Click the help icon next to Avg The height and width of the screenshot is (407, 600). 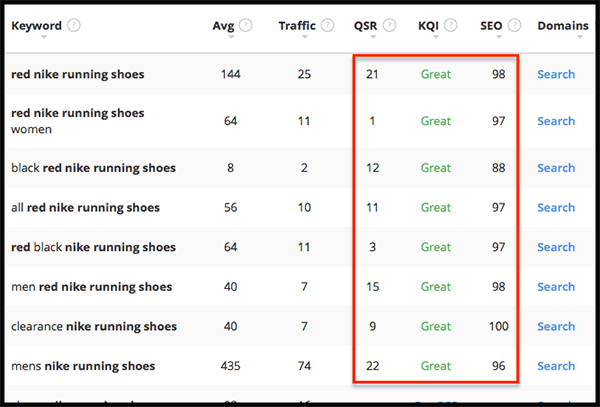[x=246, y=26]
